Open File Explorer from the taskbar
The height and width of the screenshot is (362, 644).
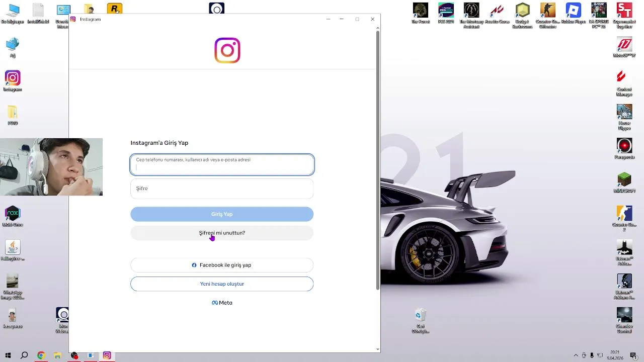[57, 355]
